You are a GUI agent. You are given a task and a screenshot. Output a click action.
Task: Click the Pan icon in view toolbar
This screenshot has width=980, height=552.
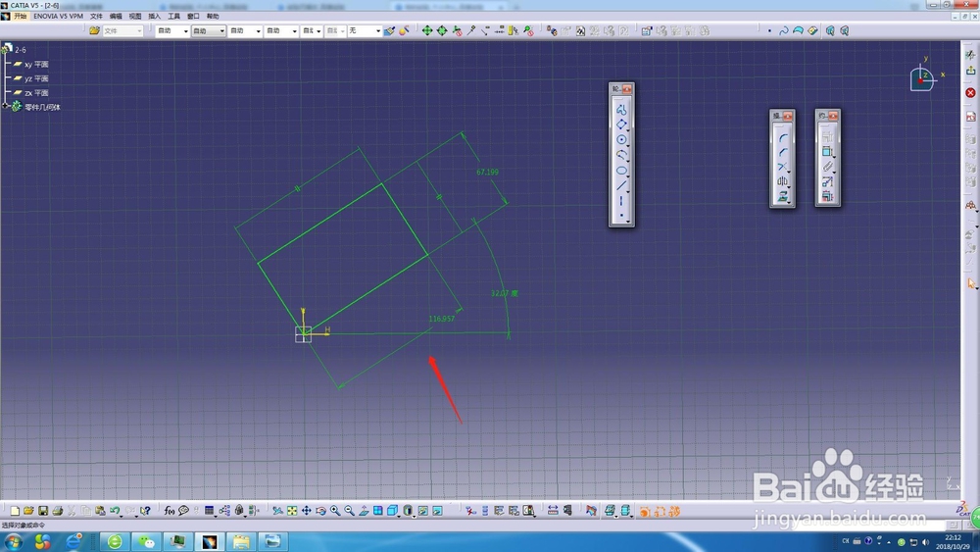306,511
